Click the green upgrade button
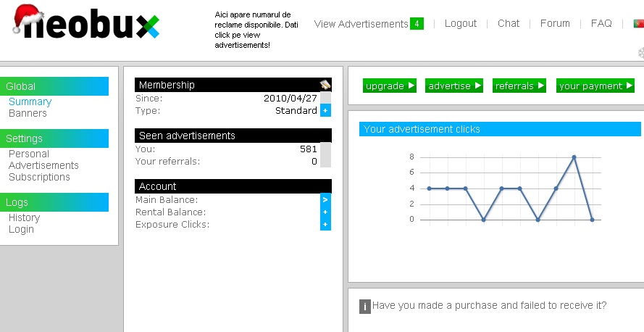This screenshot has height=332, width=644. pyautogui.click(x=389, y=86)
